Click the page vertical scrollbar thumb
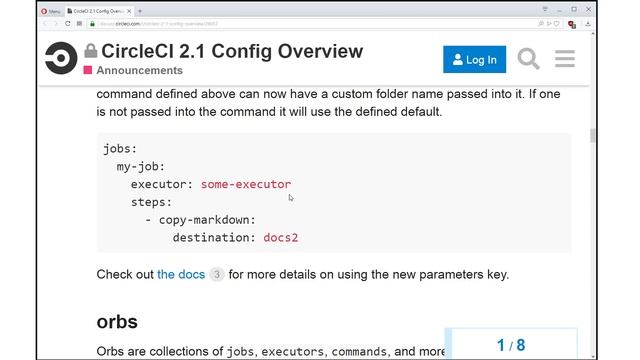640x360 pixels. [x=592, y=135]
